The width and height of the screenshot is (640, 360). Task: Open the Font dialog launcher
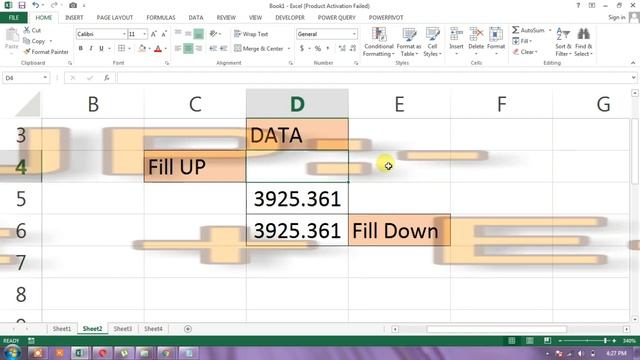click(x=167, y=63)
